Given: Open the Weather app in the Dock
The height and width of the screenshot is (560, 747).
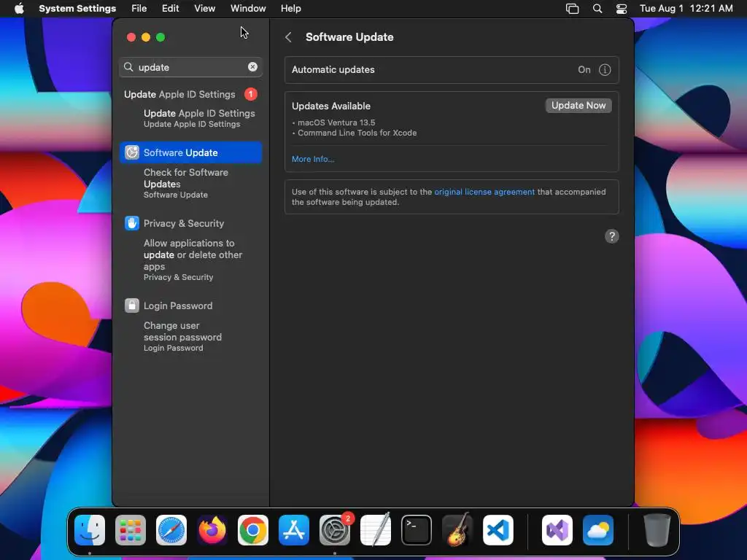Looking at the screenshot, I should pyautogui.click(x=598, y=530).
